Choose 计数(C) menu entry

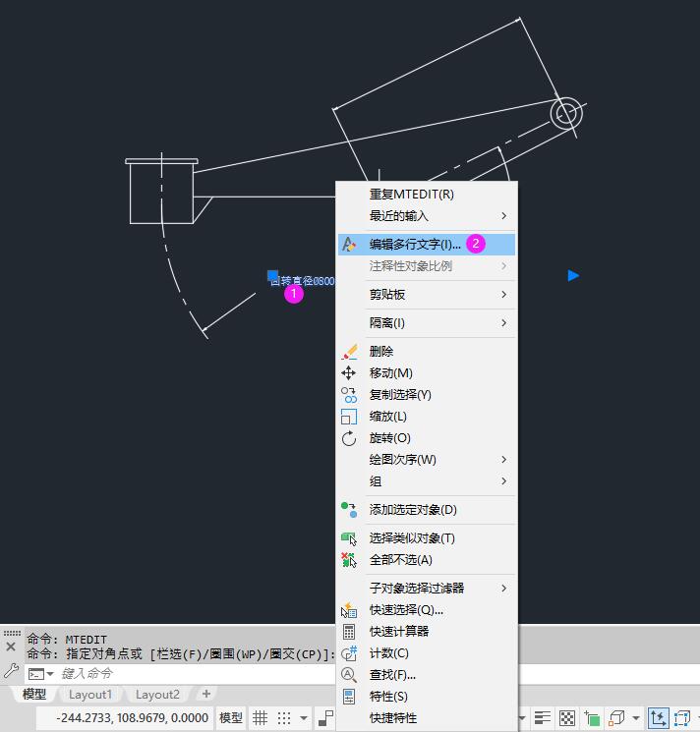point(427,653)
